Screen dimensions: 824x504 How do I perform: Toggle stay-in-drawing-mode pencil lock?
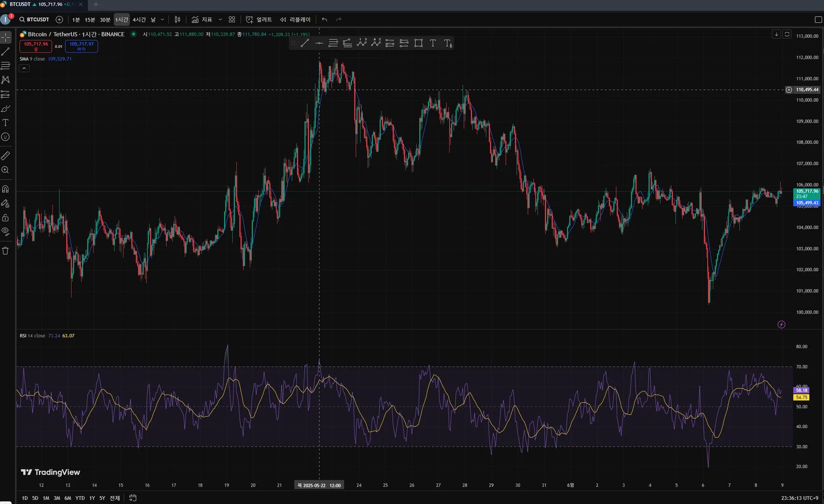[6, 203]
